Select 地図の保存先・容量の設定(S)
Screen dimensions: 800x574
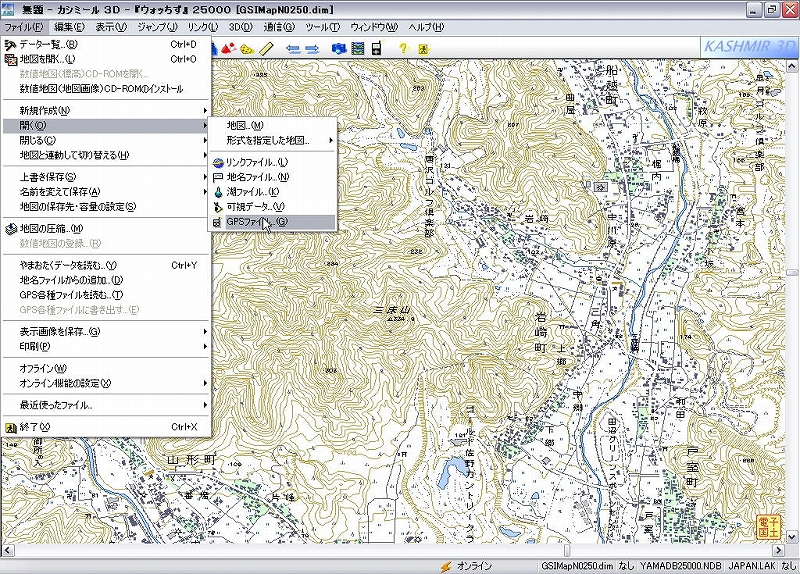(106, 207)
